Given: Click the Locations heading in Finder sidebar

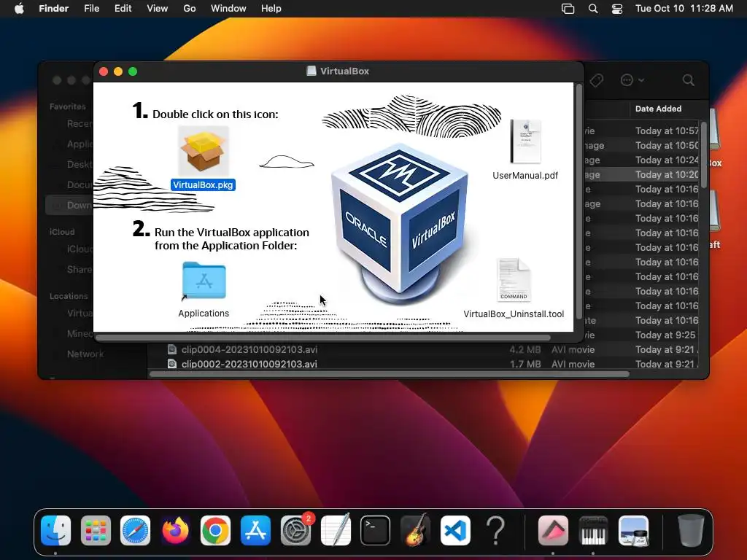Looking at the screenshot, I should coord(69,296).
